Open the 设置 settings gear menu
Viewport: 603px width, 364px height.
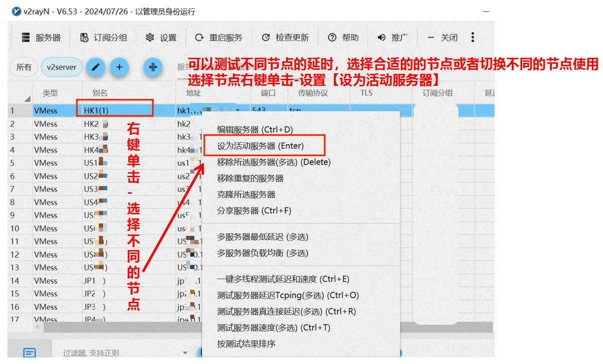[161, 38]
